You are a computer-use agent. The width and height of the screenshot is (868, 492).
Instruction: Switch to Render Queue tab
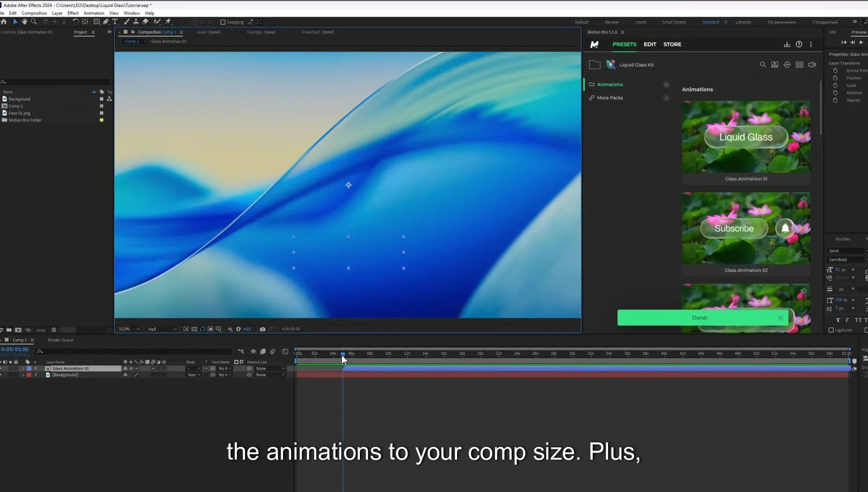click(60, 340)
